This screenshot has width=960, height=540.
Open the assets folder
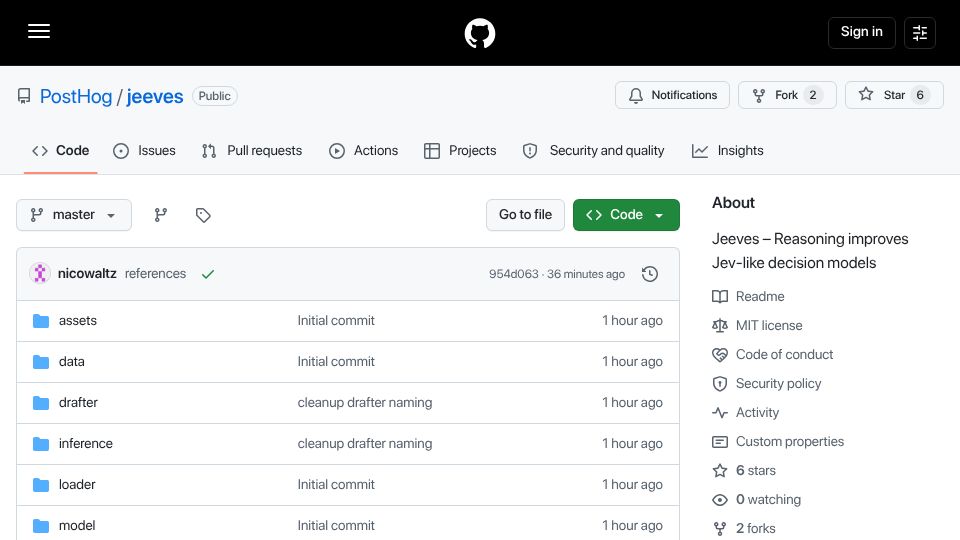(78, 321)
